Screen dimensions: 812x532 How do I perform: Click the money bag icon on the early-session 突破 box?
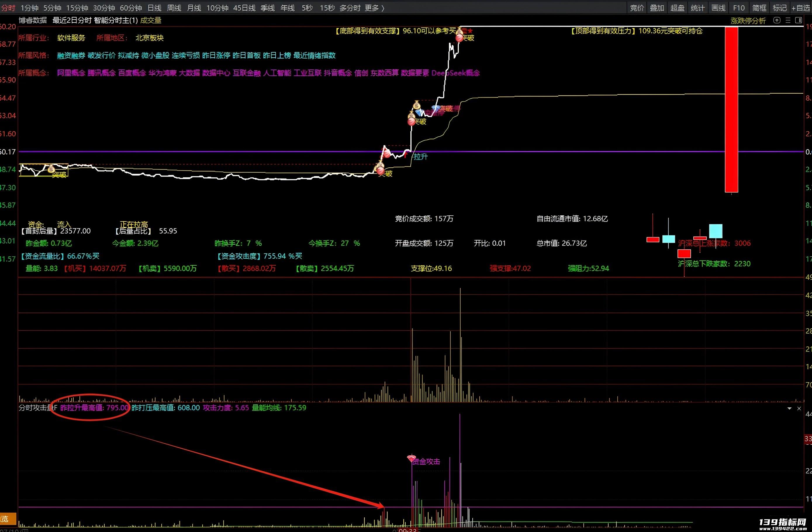[x=51, y=169]
